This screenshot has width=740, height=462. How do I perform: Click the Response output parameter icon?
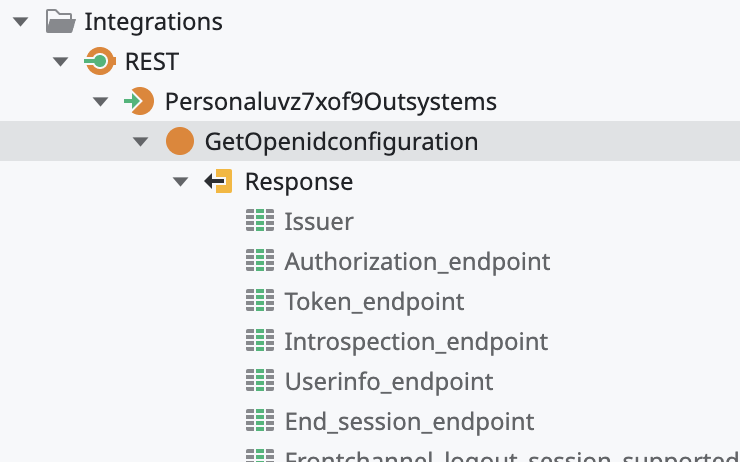[219, 181]
